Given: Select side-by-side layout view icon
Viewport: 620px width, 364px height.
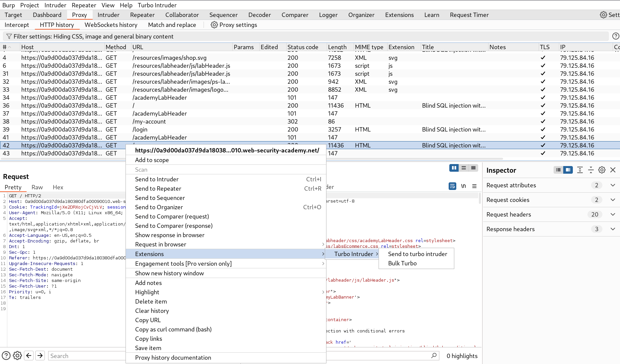Looking at the screenshot, I should click(x=454, y=168).
